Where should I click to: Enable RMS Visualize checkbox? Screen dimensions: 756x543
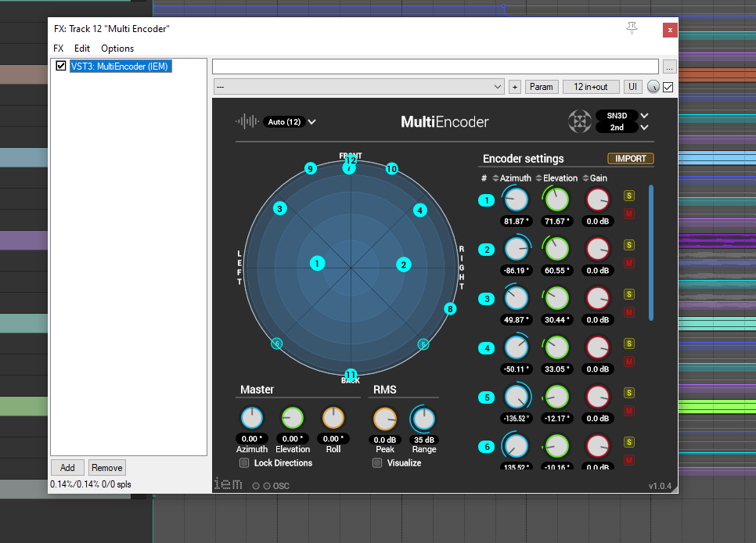pyautogui.click(x=377, y=463)
